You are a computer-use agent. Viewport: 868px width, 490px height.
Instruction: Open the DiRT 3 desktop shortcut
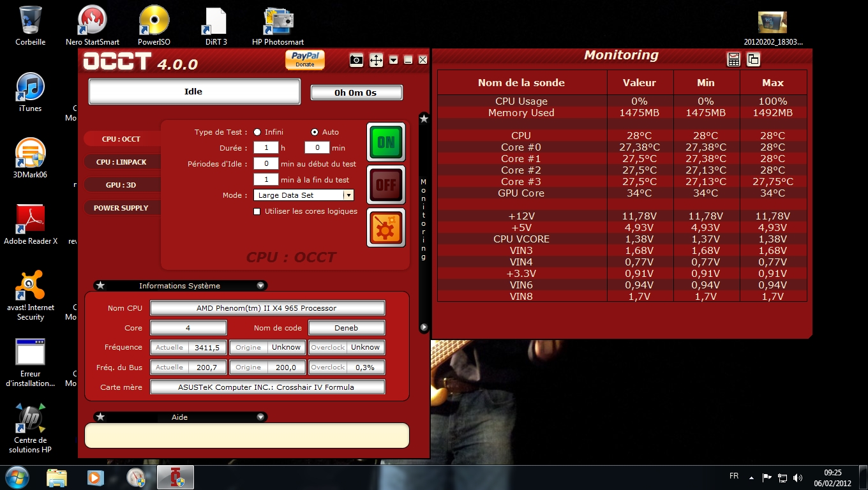coord(216,26)
